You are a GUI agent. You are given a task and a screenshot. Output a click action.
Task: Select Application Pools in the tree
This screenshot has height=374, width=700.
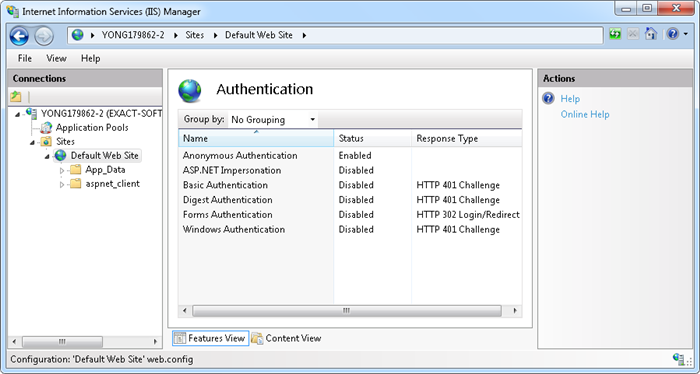92,128
